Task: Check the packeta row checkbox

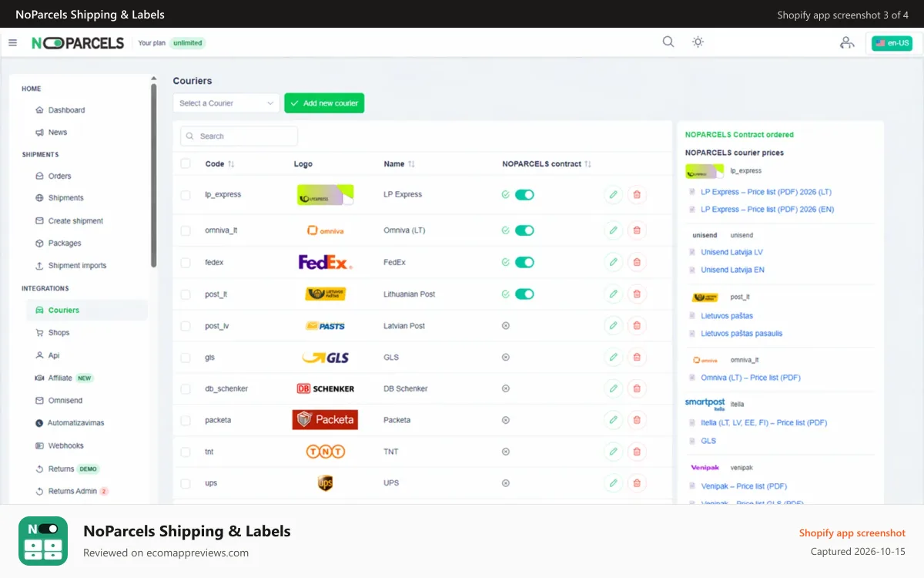Action: point(185,420)
